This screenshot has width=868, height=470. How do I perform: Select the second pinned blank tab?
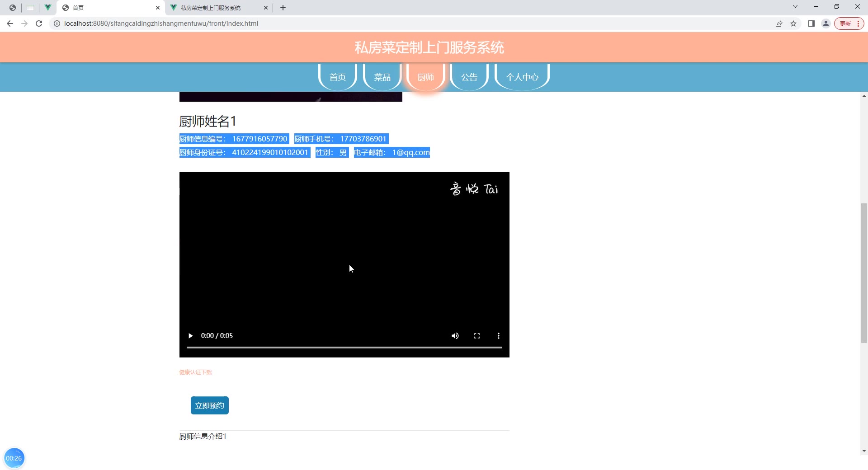pyautogui.click(x=30, y=8)
